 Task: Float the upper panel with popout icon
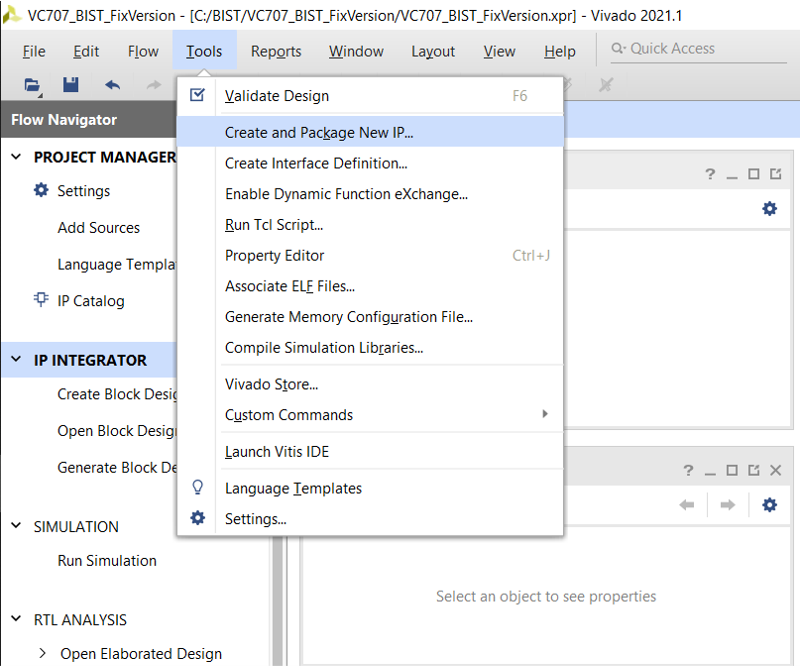pyautogui.click(x=776, y=174)
